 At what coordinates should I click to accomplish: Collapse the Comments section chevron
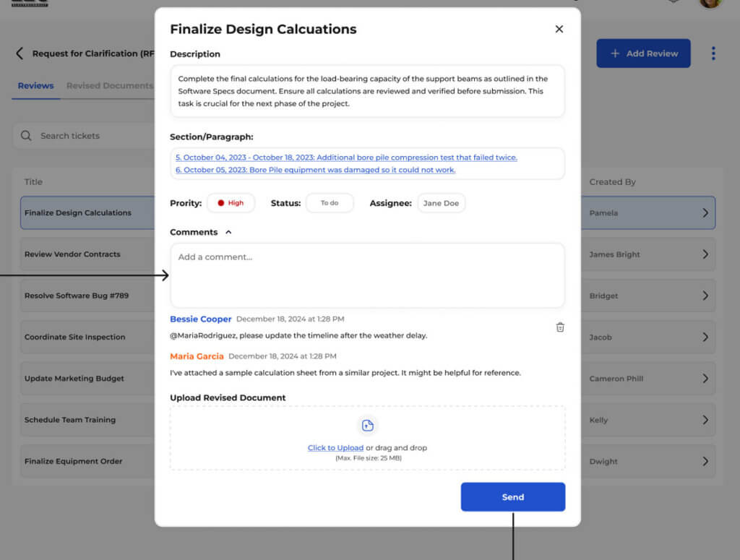229,233
